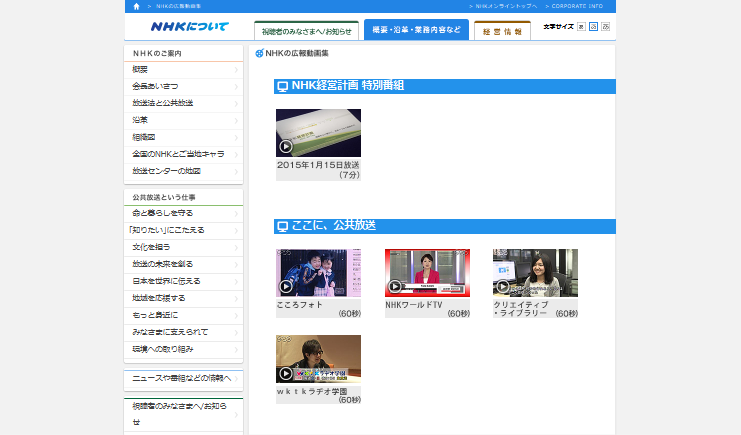Click the chevron on the 組織図 row

(236, 138)
